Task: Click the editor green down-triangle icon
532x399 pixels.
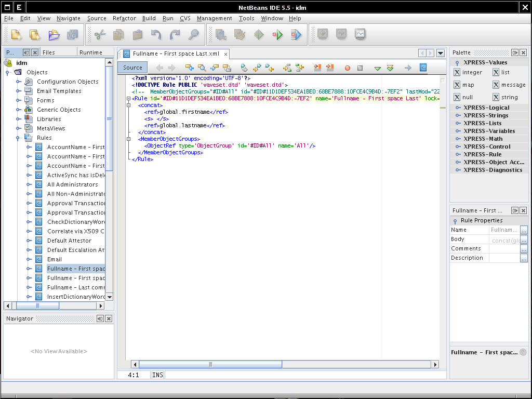Action: click(378, 68)
